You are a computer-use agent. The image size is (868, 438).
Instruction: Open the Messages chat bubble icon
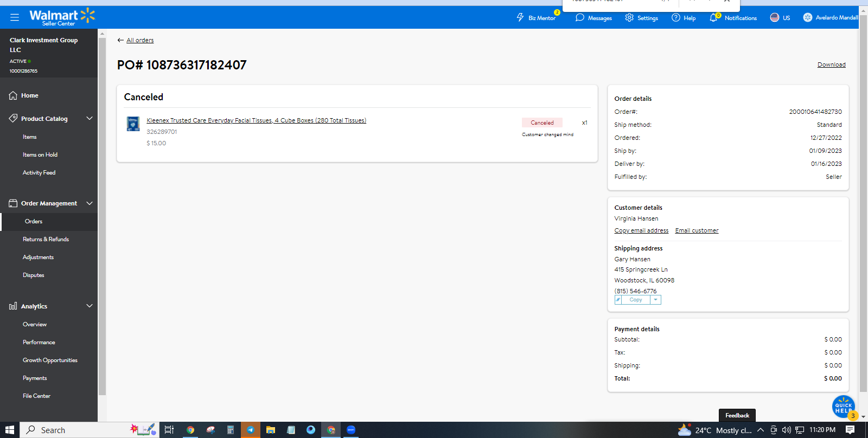(x=580, y=17)
